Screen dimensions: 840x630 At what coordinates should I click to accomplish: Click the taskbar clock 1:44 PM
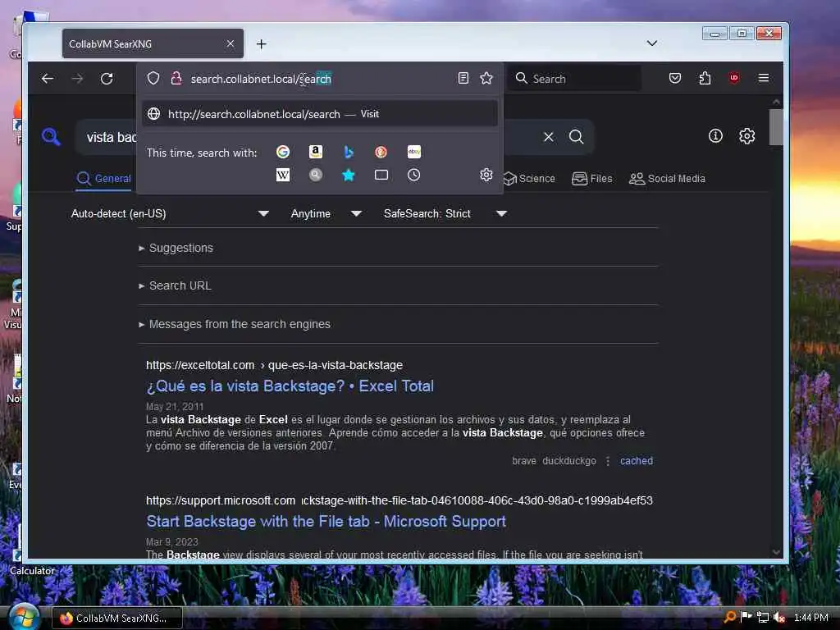(811, 618)
